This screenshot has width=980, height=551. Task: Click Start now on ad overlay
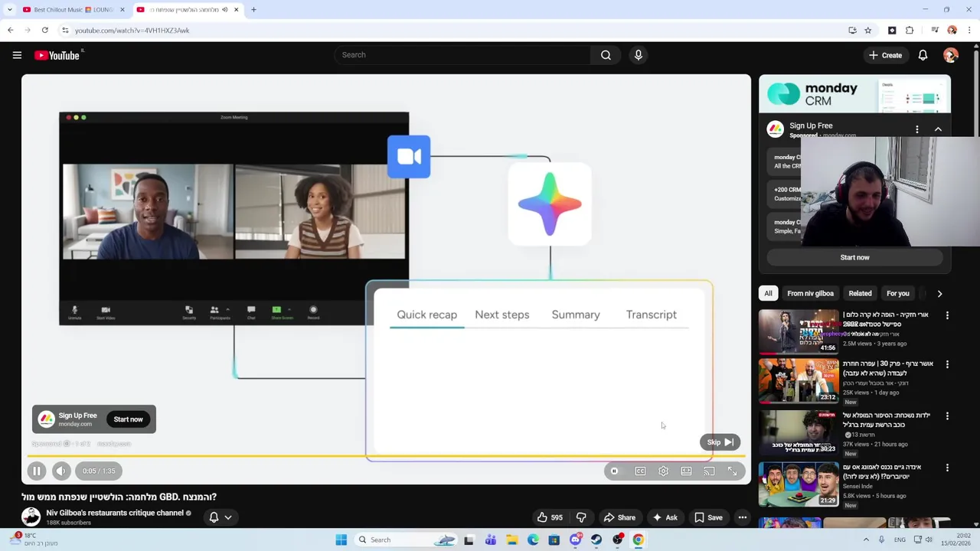coord(128,419)
